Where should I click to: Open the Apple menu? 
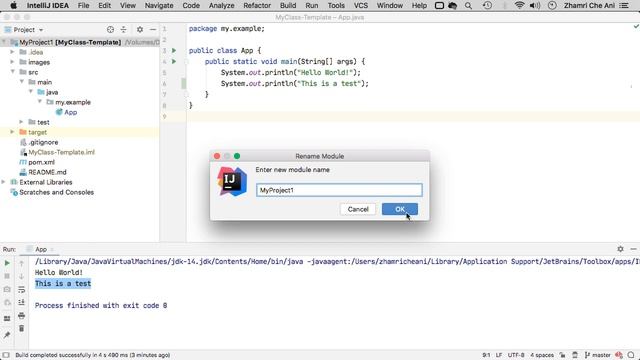coord(13,5)
